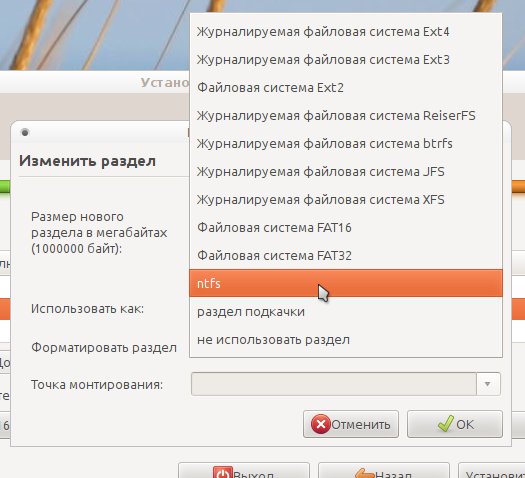Click the Отменить button
The image size is (525, 478).
(351, 424)
